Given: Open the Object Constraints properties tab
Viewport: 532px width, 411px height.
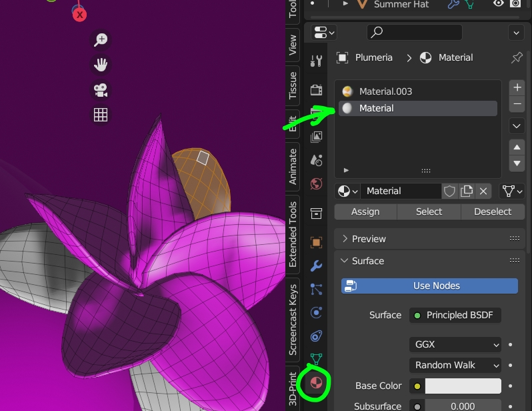Looking at the screenshot, I should tap(316, 336).
